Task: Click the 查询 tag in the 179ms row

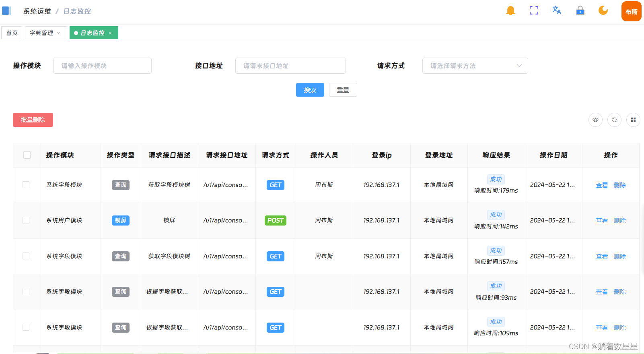Action: tap(121, 185)
